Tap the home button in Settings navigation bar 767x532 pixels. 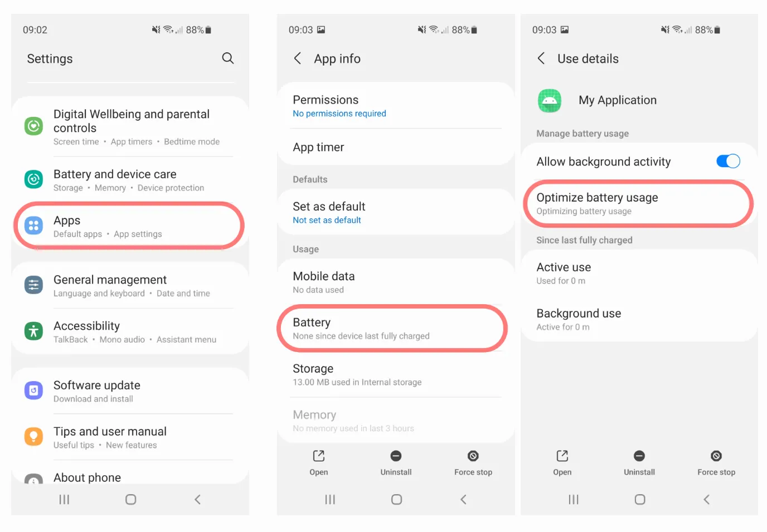point(130,499)
